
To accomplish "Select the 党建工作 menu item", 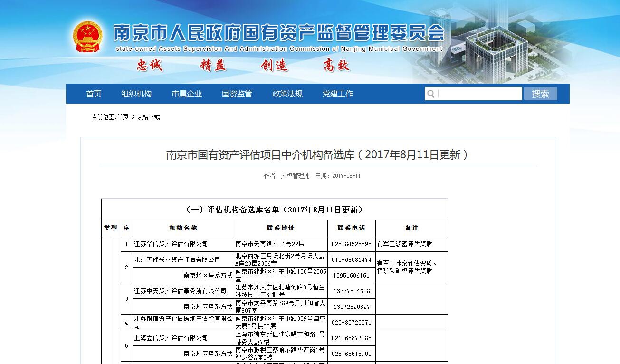I will coord(338,94).
